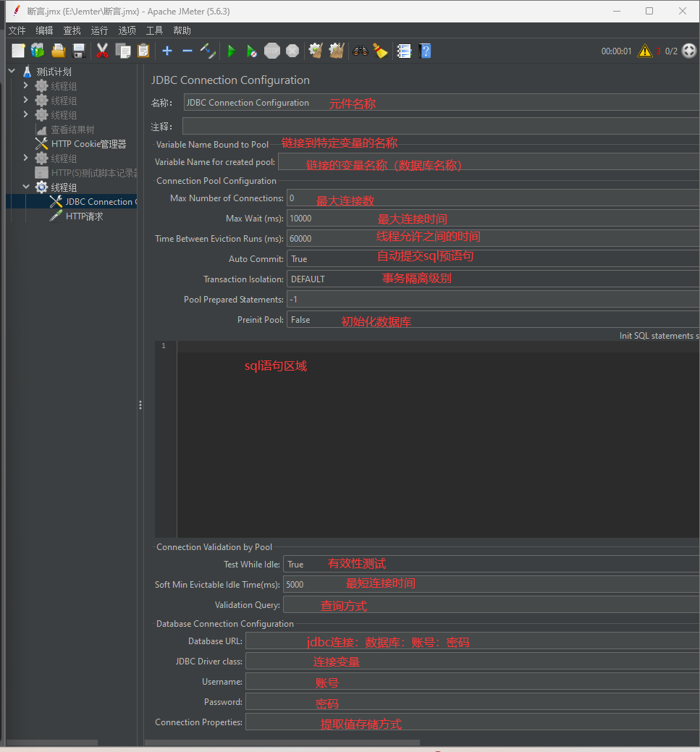Open the Templates icon
This screenshot has height=752, width=700.
point(38,51)
